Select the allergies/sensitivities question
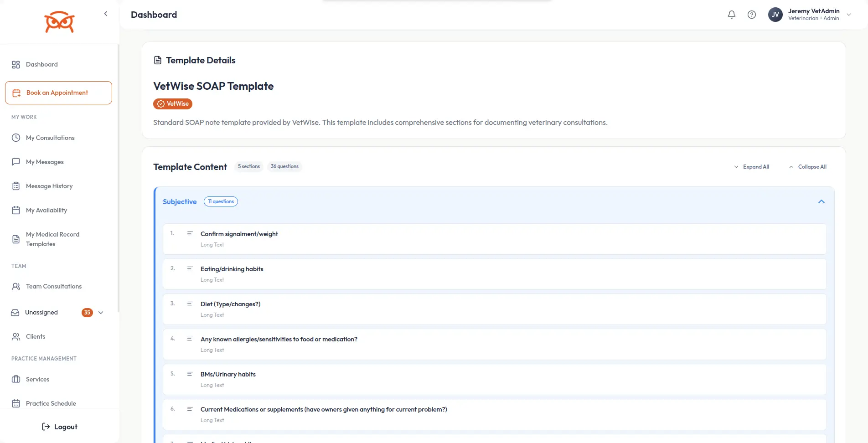 (495, 344)
